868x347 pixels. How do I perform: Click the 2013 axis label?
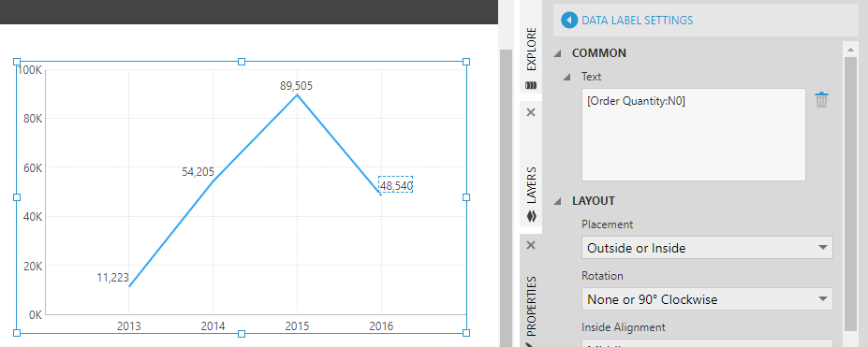(x=128, y=326)
